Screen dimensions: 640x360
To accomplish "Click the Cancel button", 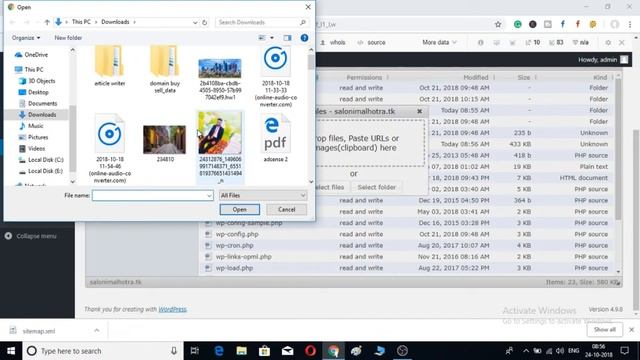I will (x=287, y=209).
